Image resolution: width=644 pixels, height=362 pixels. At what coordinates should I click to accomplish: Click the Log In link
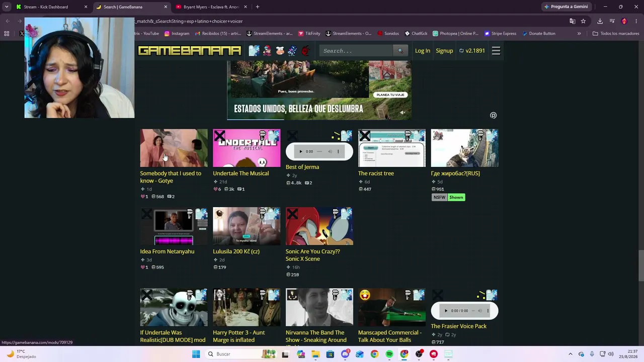click(423, 51)
